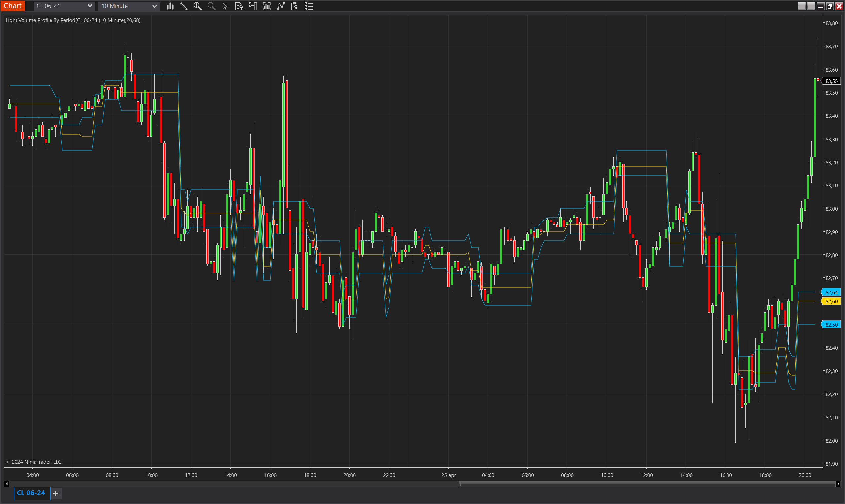This screenshot has width=845, height=504.
Task: Click the 81,90 price axis label
Action: (832, 464)
